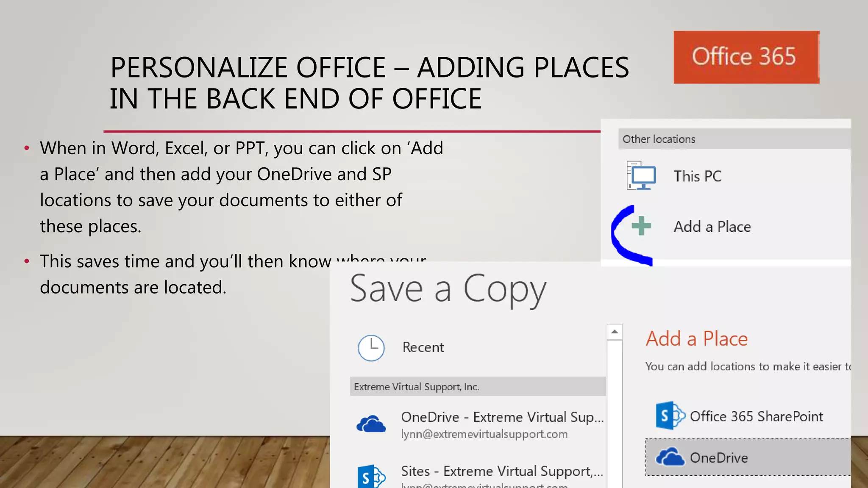
Task: Click the This PC computer icon
Action: [641, 175]
